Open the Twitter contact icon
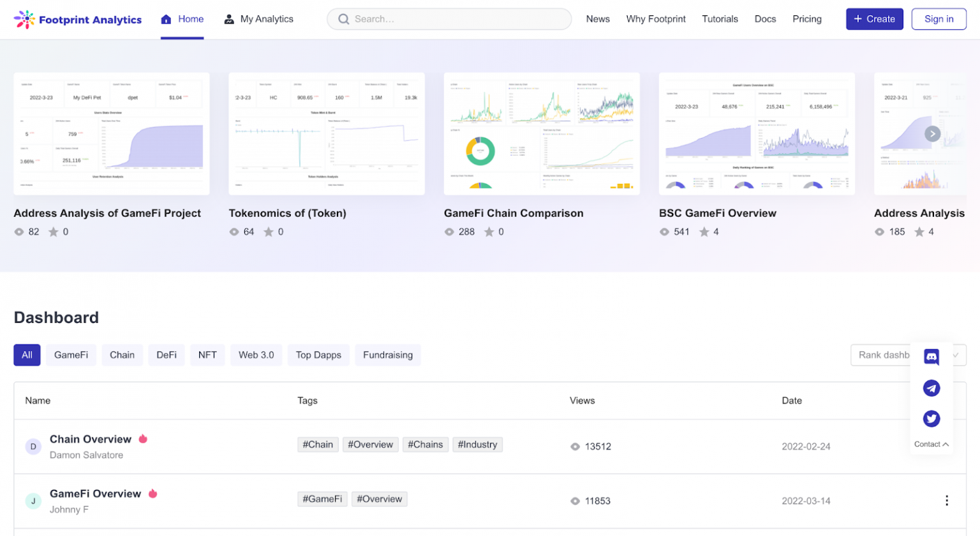 (x=931, y=419)
